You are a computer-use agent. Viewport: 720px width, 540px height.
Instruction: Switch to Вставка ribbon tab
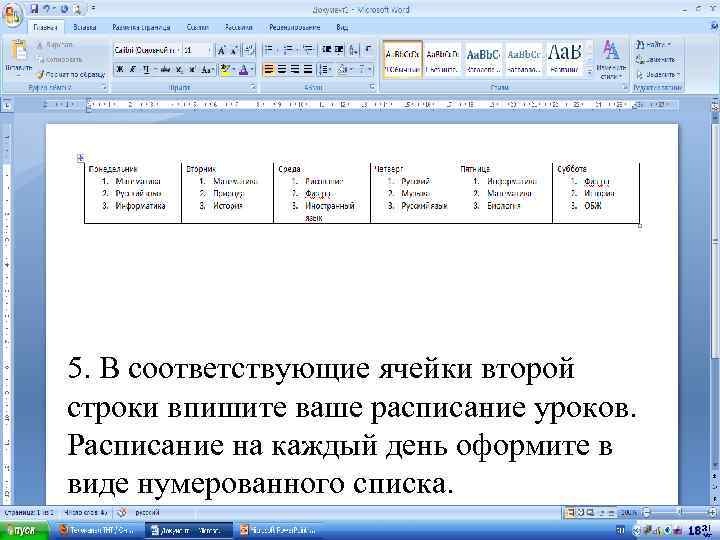point(85,28)
